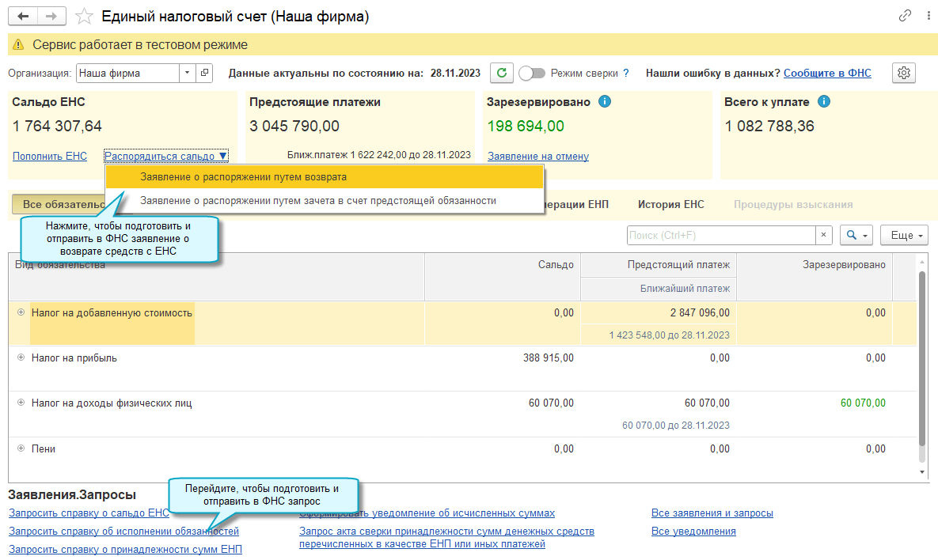
Task: Click the Пополнить ЕНС link
Action: 50,157
